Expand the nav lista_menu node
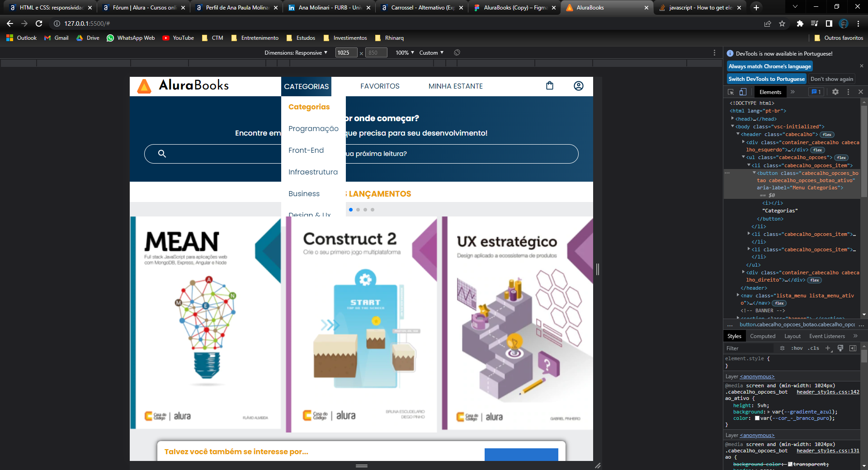 pyautogui.click(x=738, y=295)
